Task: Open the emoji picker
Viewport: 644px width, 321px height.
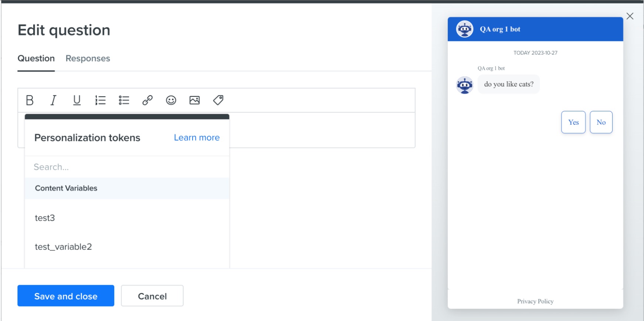Action: click(171, 100)
